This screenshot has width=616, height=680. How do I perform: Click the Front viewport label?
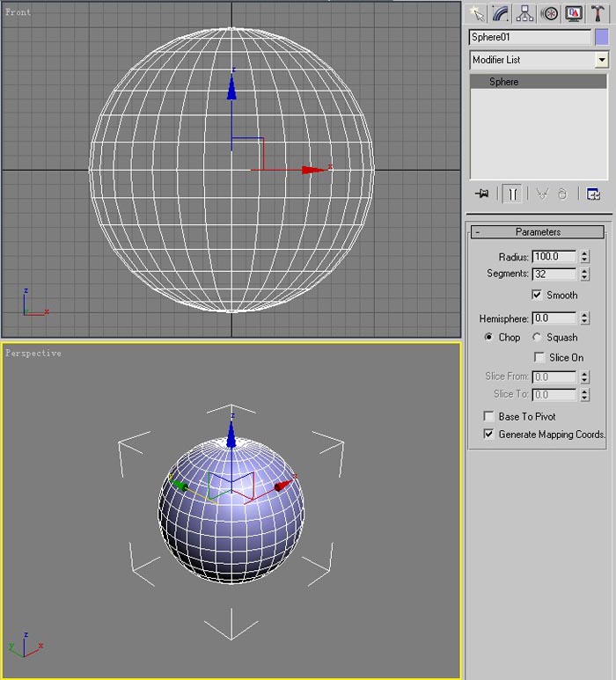pos(18,12)
